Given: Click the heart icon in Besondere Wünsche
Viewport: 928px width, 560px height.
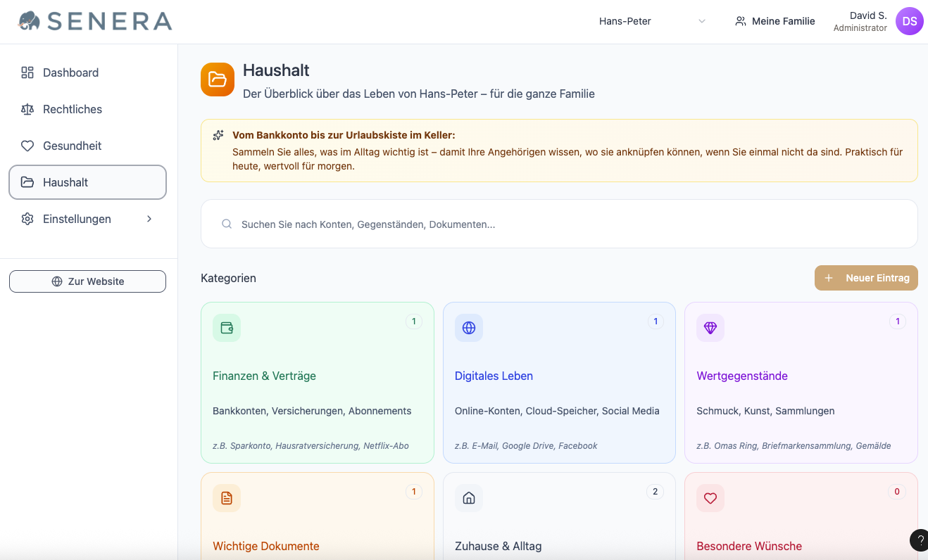Looking at the screenshot, I should [x=710, y=498].
